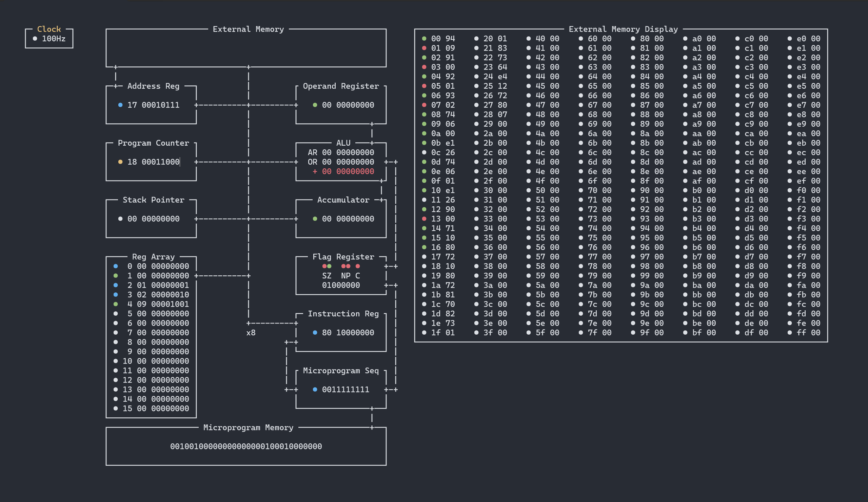The height and width of the screenshot is (502, 868).
Task: Click memory cell 24 e4
Action: pos(495,76)
